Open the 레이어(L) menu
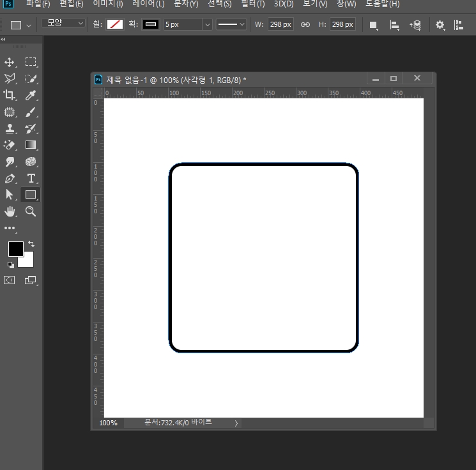This screenshot has height=470, width=476. (x=148, y=4)
